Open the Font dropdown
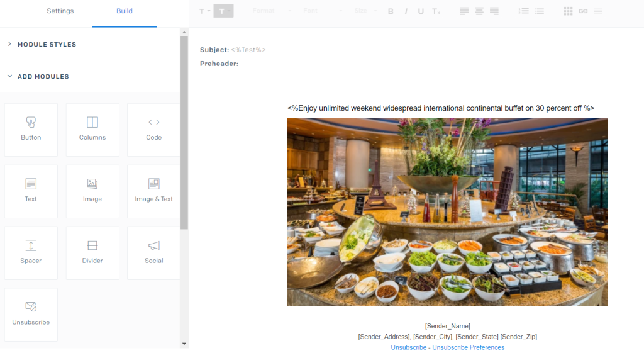This screenshot has height=353, width=644. 322,11
